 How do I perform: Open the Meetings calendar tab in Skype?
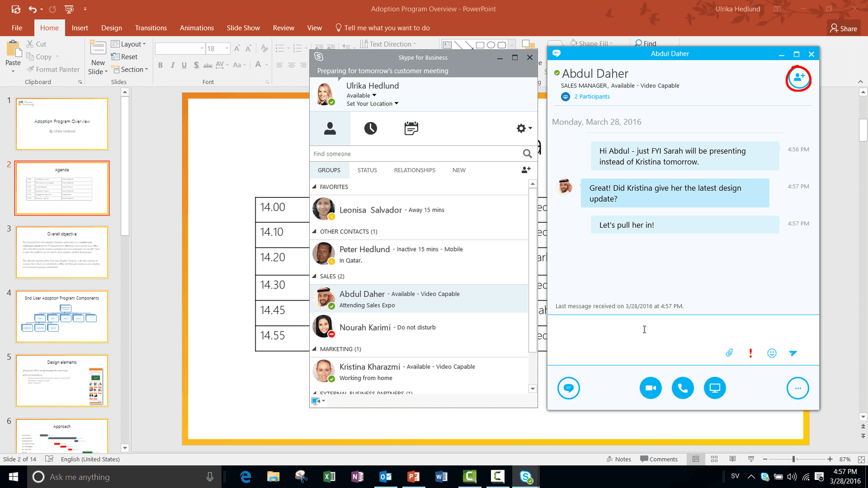pyautogui.click(x=411, y=129)
